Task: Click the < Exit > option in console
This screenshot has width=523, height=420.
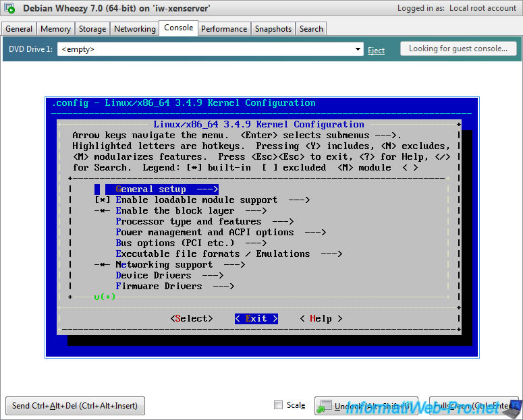Action: click(x=256, y=318)
